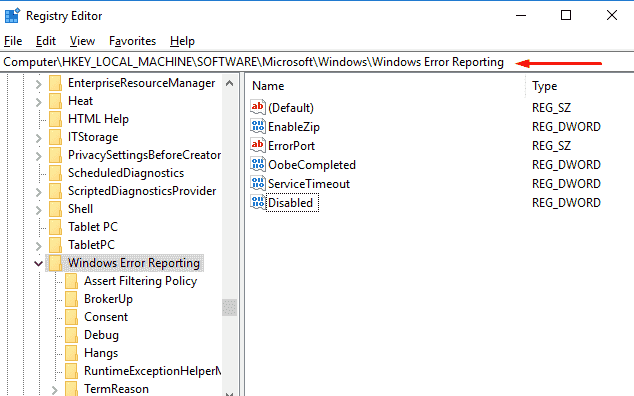The image size is (634, 396).
Task: Click the EnableZip DWORD value icon
Action: (258, 126)
